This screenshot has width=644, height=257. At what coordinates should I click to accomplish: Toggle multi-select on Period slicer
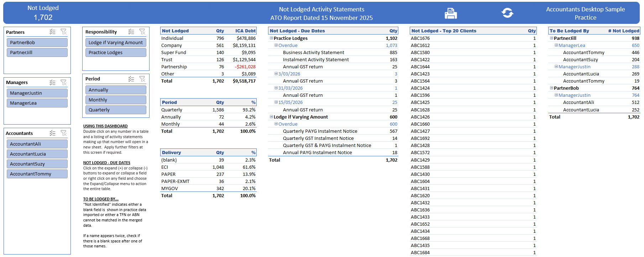coord(131,79)
